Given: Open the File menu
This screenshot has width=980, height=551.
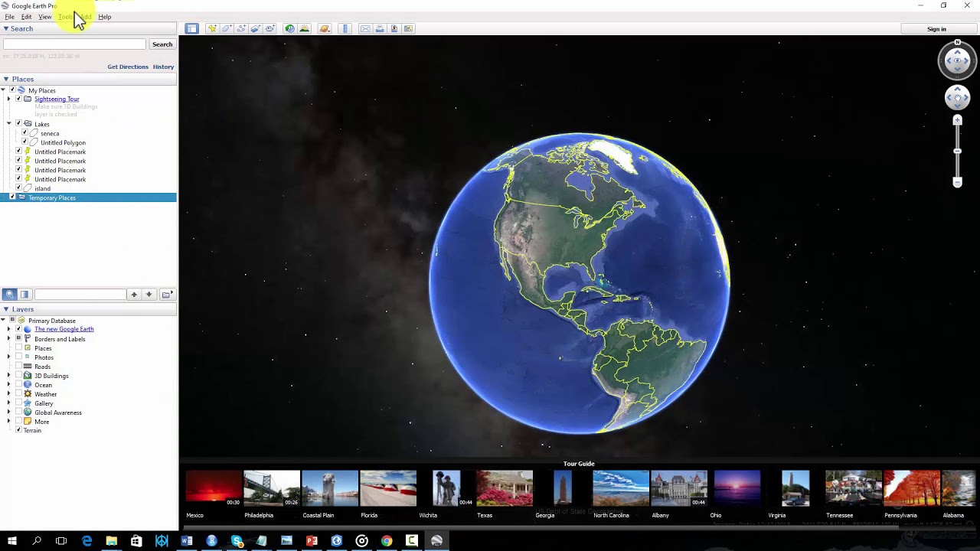Looking at the screenshot, I should coord(10,17).
